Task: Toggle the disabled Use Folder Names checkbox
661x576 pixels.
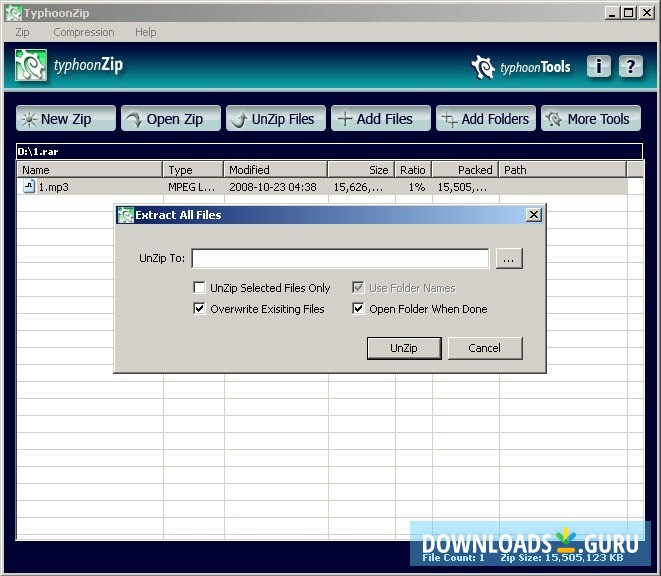Action: click(x=358, y=288)
